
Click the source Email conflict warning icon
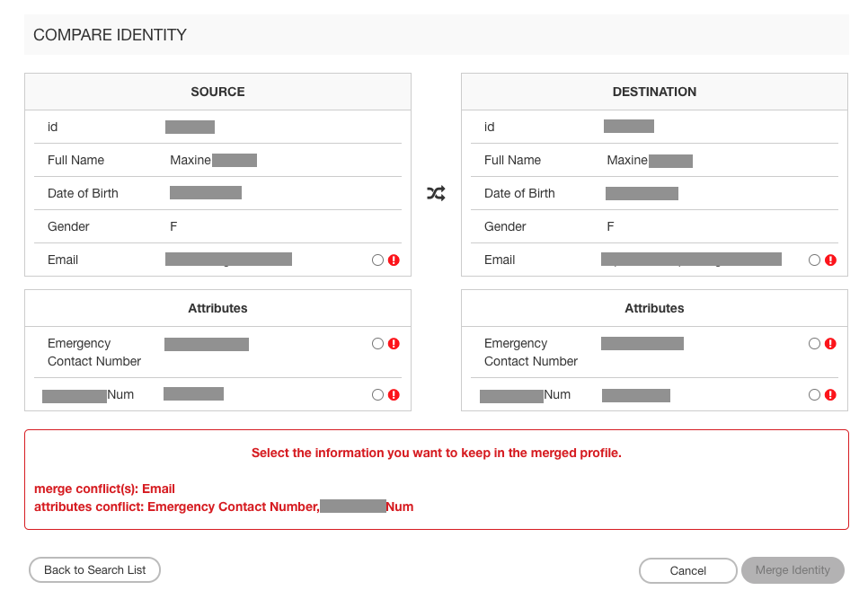click(394, 260)
